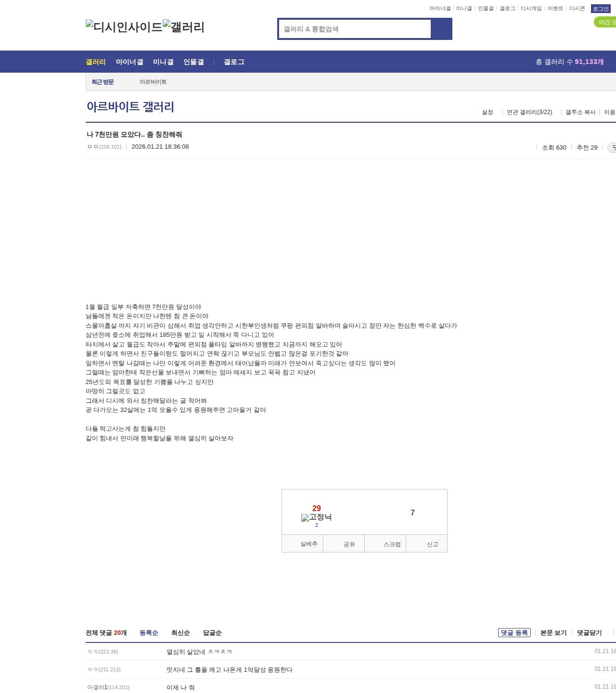The width and height of the screenshot is (616, 693).
Task: Expand the 최근 방문 list
Action: [103, 82]
